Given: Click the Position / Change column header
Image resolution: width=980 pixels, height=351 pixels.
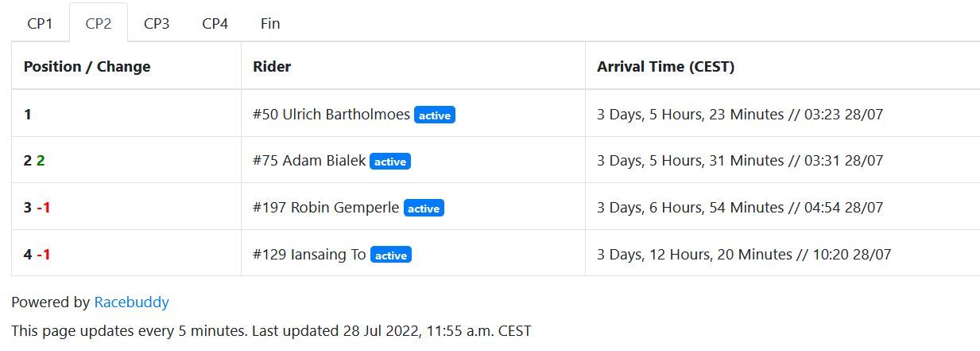Looking at the screenshot, I should [87, 67].
